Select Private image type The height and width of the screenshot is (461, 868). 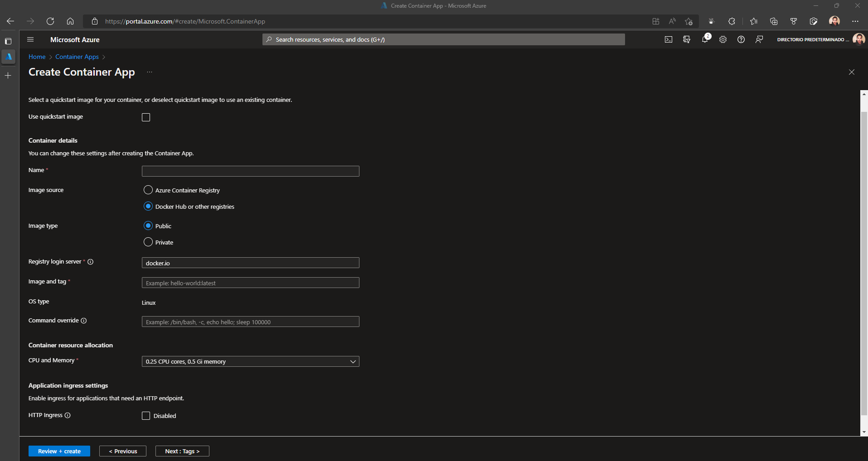coord(148,242)
